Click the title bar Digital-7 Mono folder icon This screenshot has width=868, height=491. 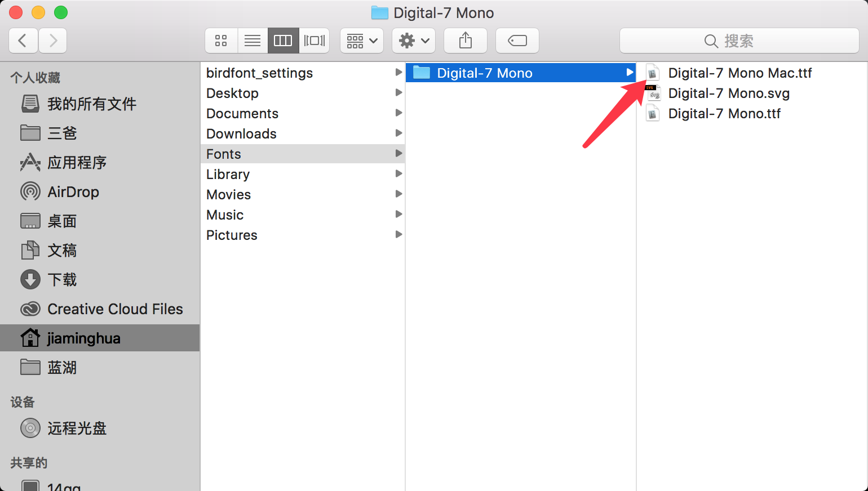pyautogui.click(x=380, y=12)
